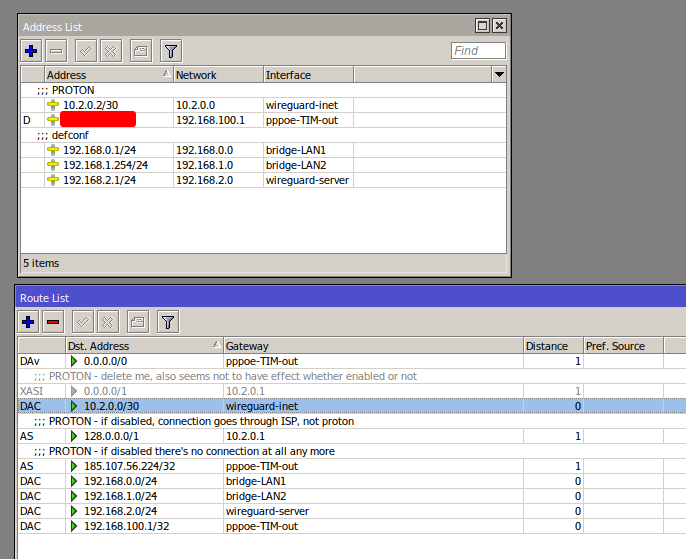Add new route in Route List
Image resolution: width=686 pixels, height=559 pixels.
click(x=28, y=322)
